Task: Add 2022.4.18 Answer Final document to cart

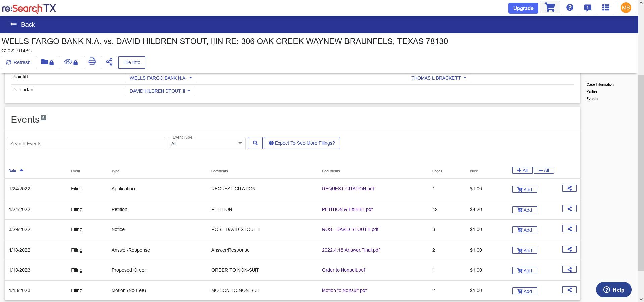Action: [x=525, y=250]
